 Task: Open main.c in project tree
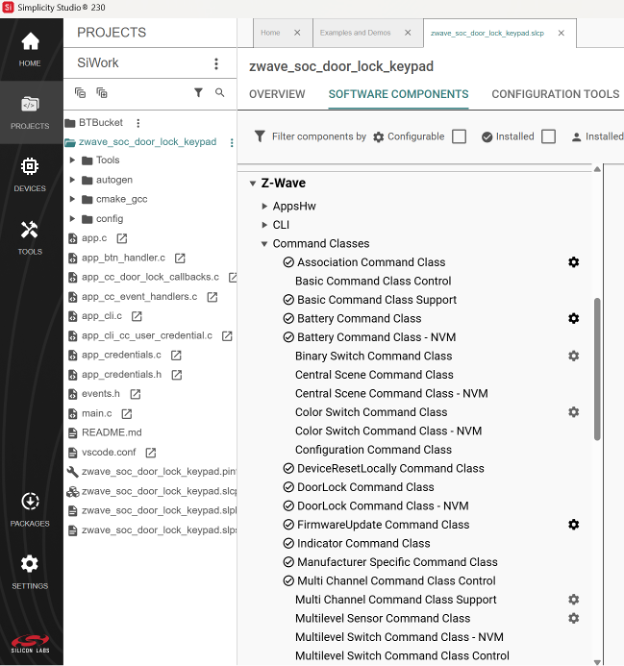pos(97,413)
